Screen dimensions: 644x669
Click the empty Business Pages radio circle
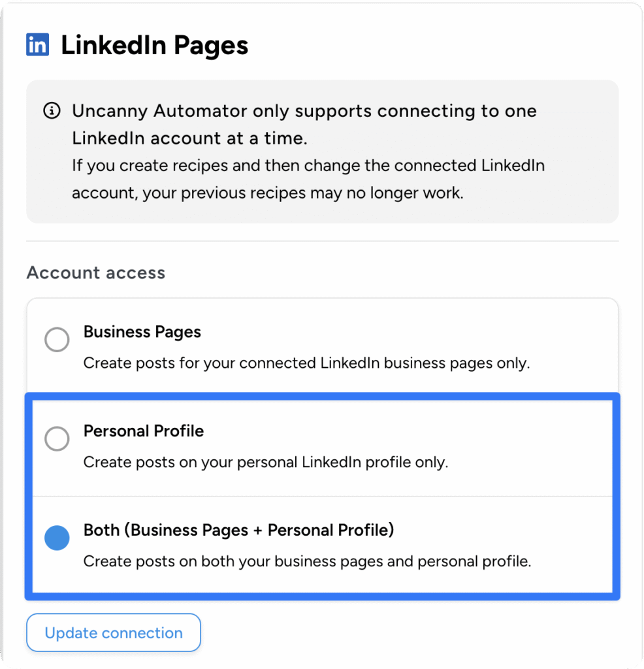tap(57, 340)
